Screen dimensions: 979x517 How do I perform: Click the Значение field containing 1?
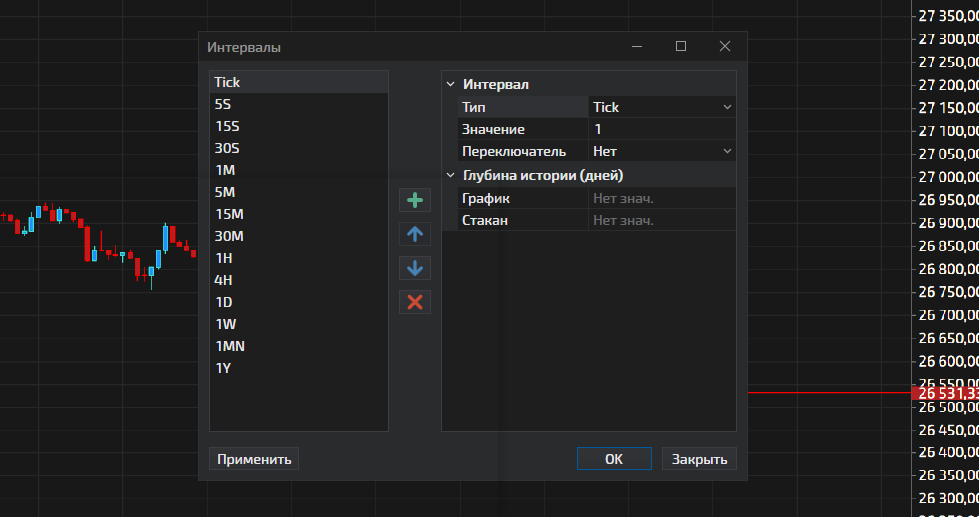[661, 129]
